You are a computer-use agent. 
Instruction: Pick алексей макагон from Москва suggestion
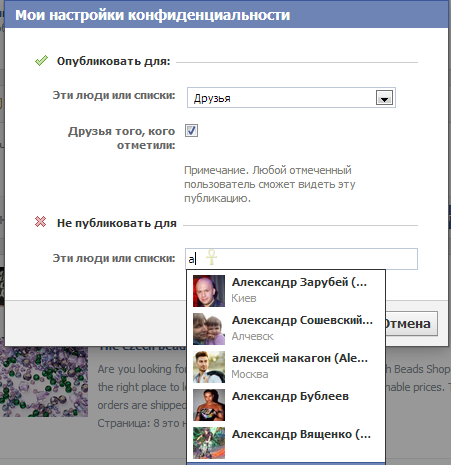coord(286,367)
